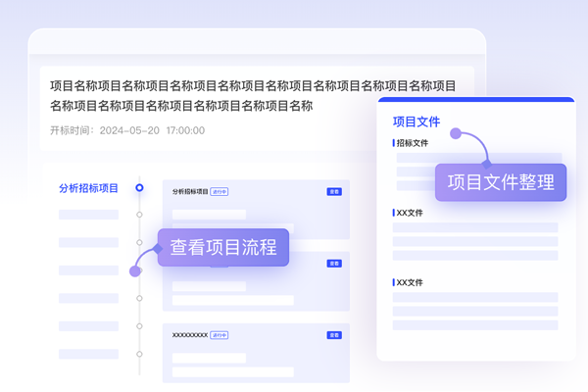This screenshot has height=392, width=588.
Task: Click the 进行中 tag beside XXXXXXXXX title
Action: click(220, 335)
